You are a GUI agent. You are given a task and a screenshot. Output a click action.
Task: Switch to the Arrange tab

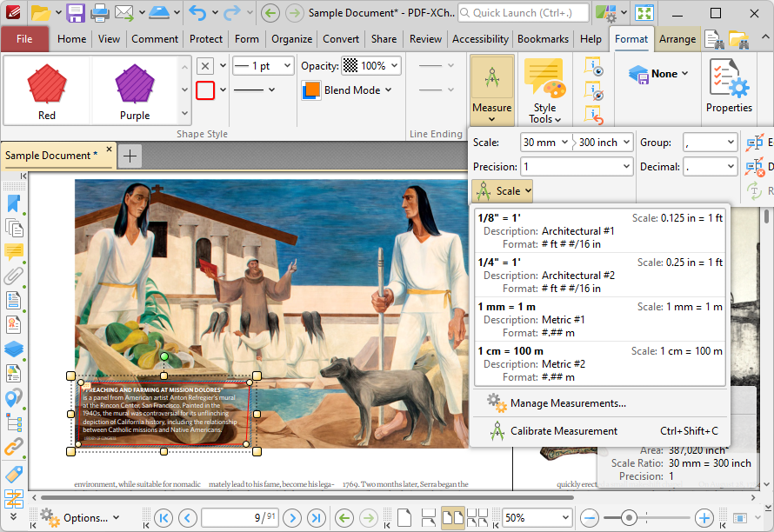click(677, 39)
